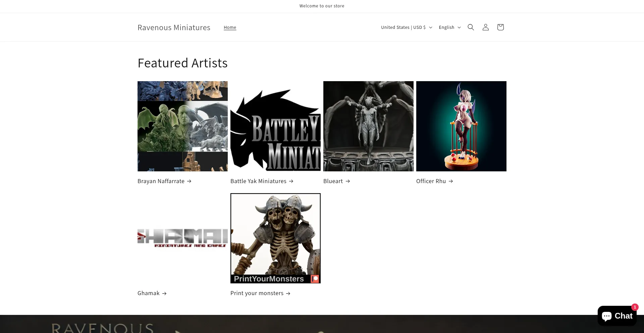Open the Brayan Naffarrate collection link
The image size is (644, 333).
164,181
